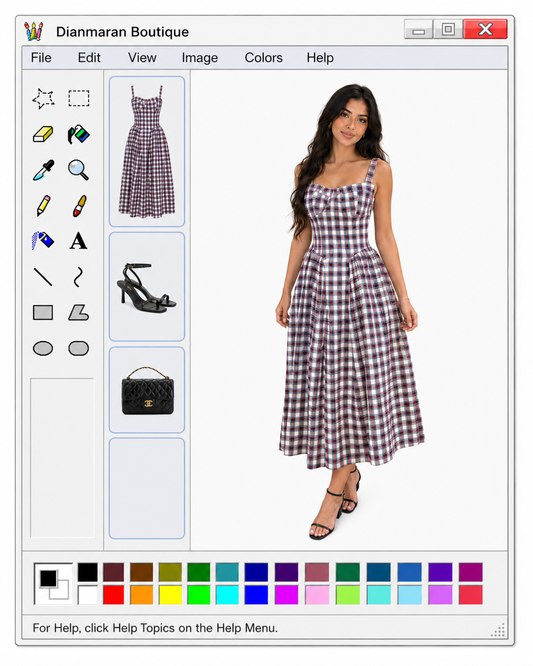Pick the light sky blue swatch
The height and width of the screenshot is (666, 533).
click(410, 595)
